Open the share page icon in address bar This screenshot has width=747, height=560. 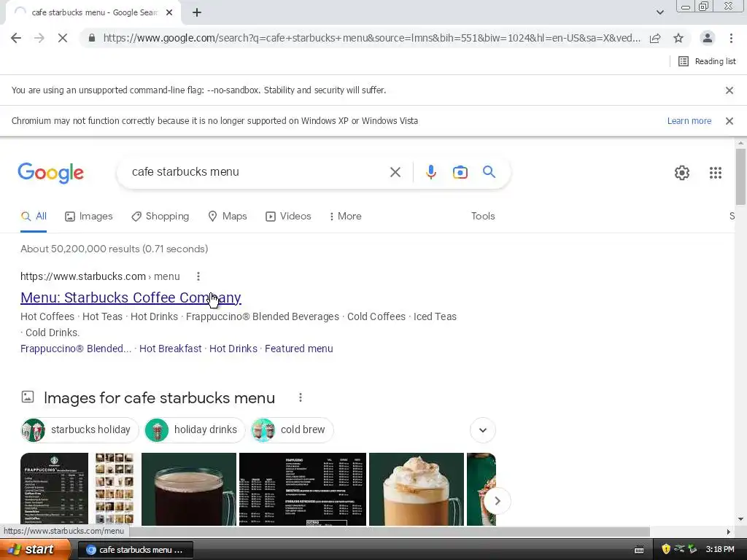(x=655, y=38)
